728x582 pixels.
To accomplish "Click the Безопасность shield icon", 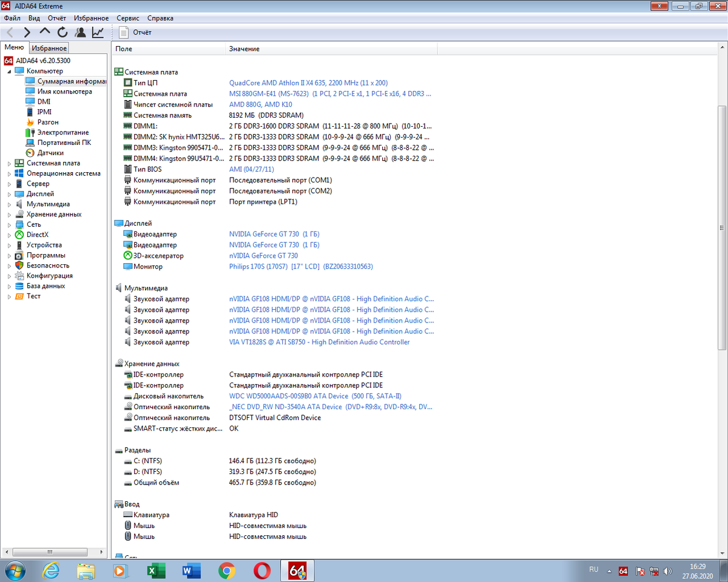I will (x=19, y=266).
